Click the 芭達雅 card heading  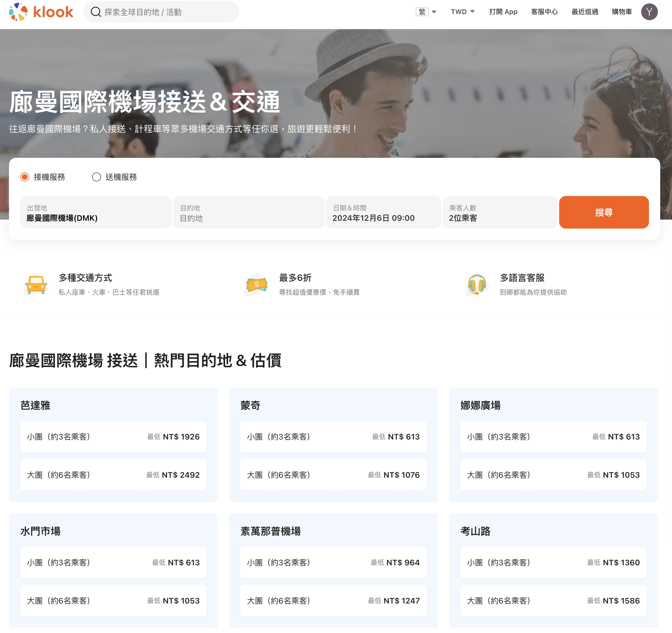click(x=35, y=405)
